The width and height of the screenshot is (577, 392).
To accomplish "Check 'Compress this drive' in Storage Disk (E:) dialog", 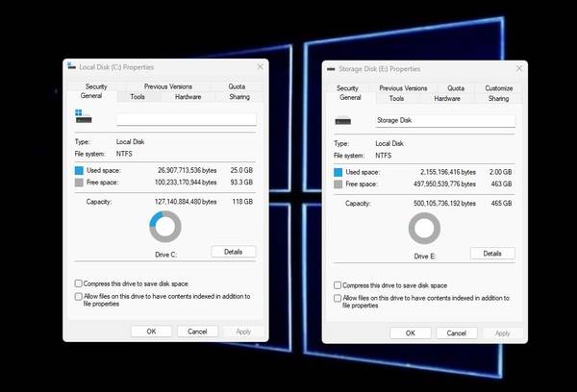I will point(338,285).
